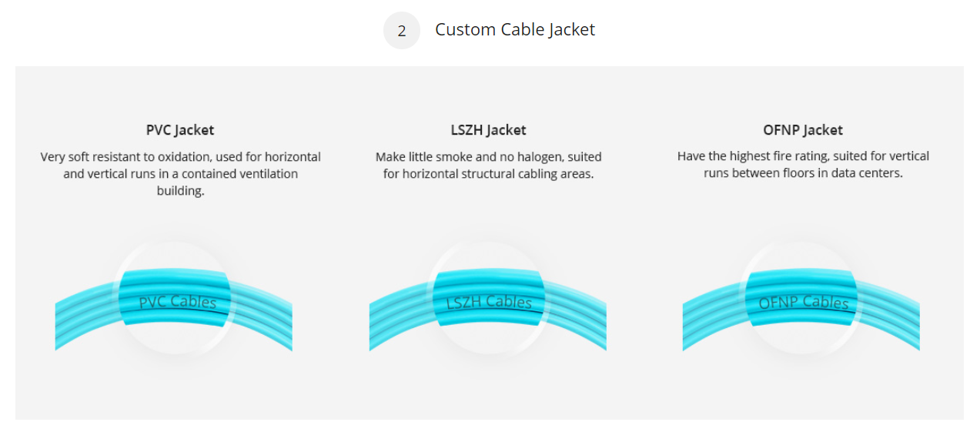Viewport: 980px width, 432px height.
Task: Open the PVC Cables magnifier circle
Action: [175, 298]
